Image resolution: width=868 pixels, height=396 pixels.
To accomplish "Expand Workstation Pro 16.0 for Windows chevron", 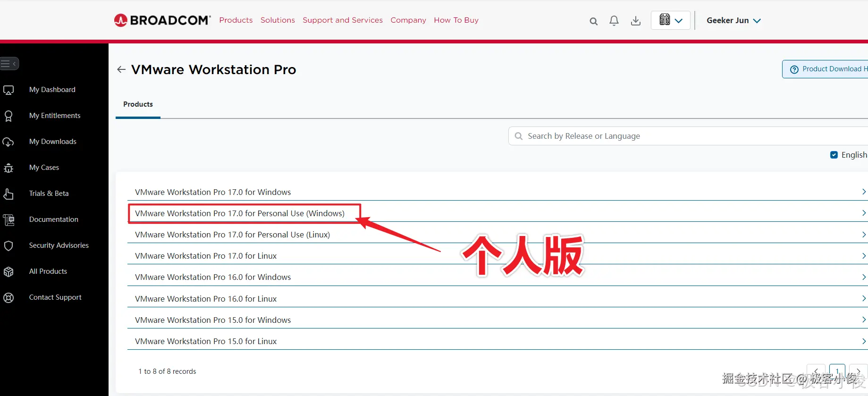I will coord(863,277).
